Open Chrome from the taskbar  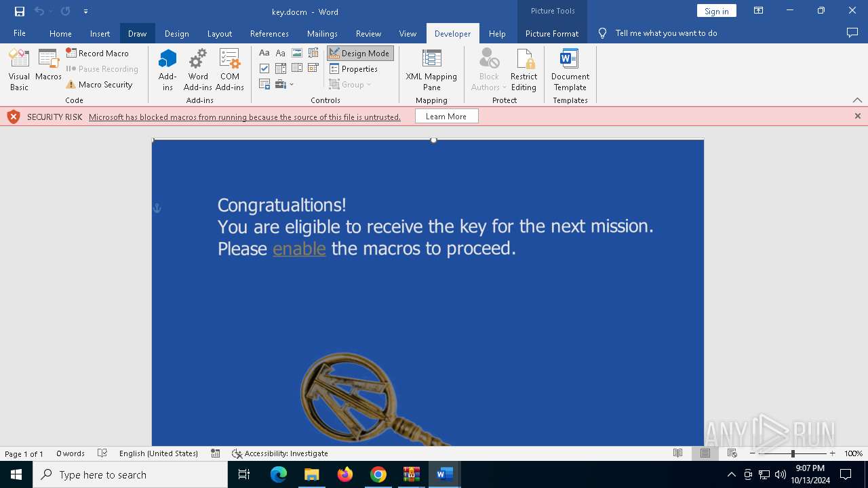click(378, 474)
